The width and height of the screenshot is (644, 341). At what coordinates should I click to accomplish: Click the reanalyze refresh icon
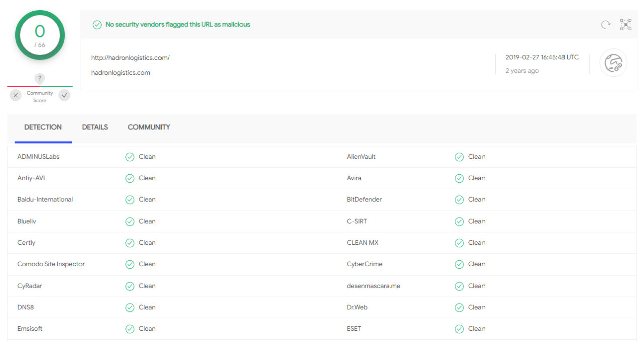tap(606, 24)
